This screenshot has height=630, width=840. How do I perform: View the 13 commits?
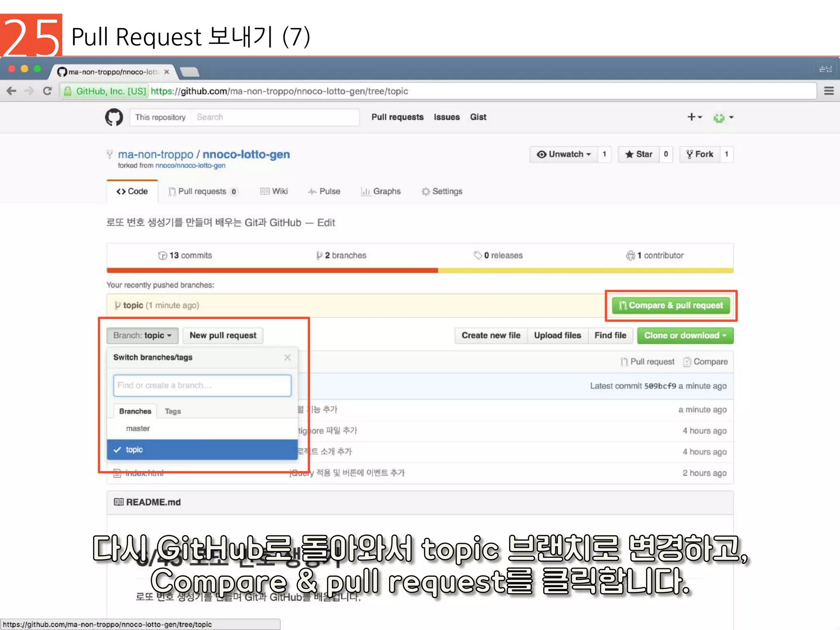coord(185,256)
